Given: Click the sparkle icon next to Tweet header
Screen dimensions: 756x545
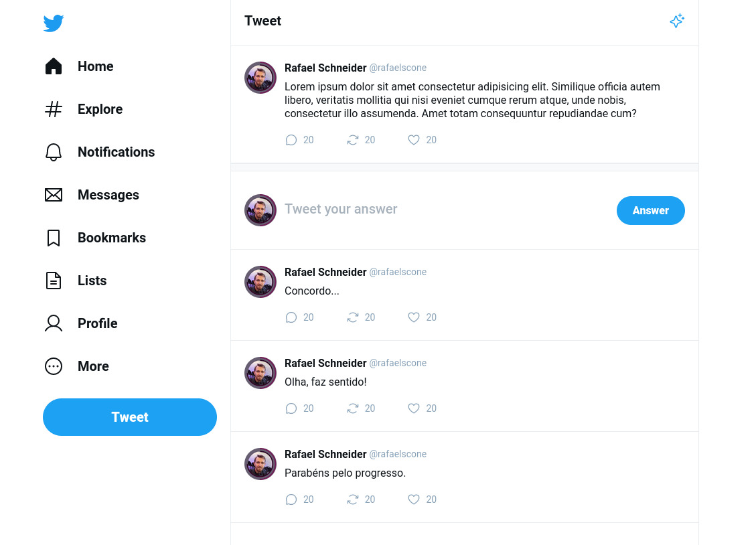Looking at the screenshot, I should [x=677, y=21].
